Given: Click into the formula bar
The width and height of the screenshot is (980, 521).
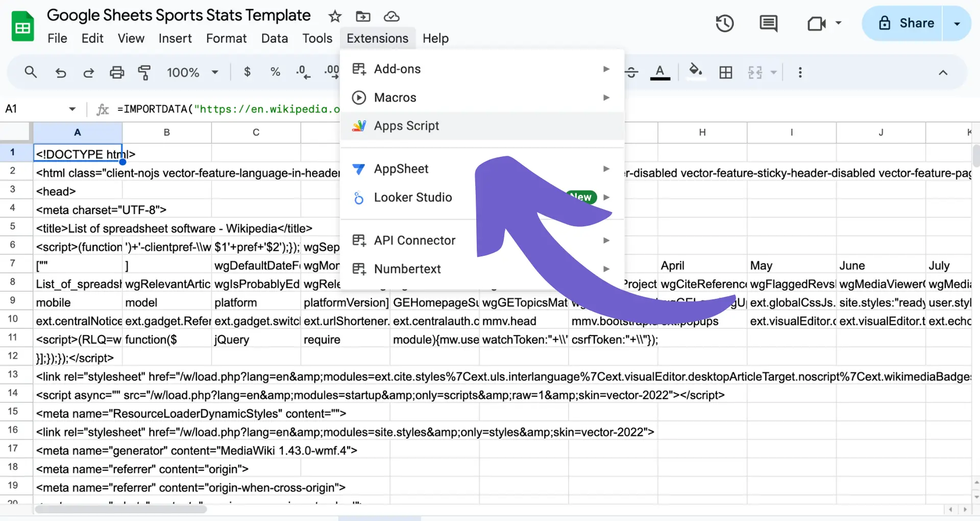Looking at the screenshot, I should pyautogui.click(x=228, y=109).
